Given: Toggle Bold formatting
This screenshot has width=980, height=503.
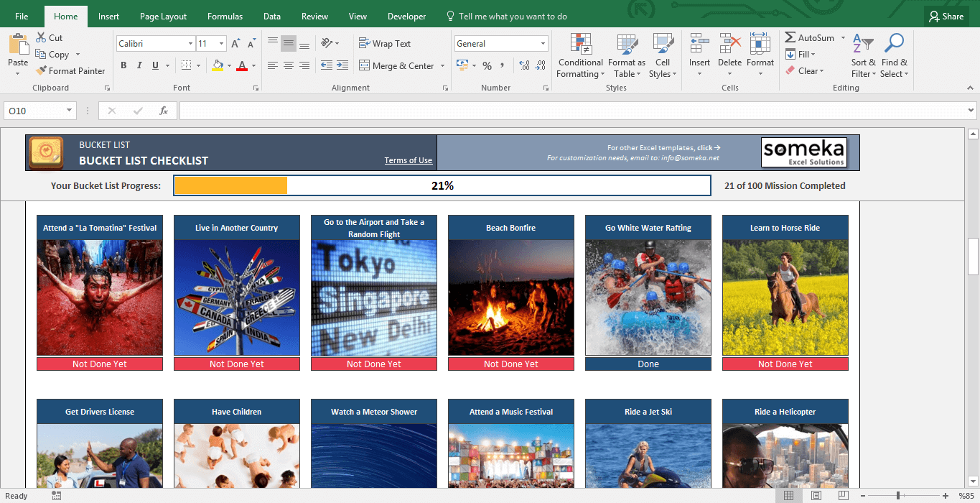Looking at the screenshot, I should pyautogui.click(x=123, y=65).
